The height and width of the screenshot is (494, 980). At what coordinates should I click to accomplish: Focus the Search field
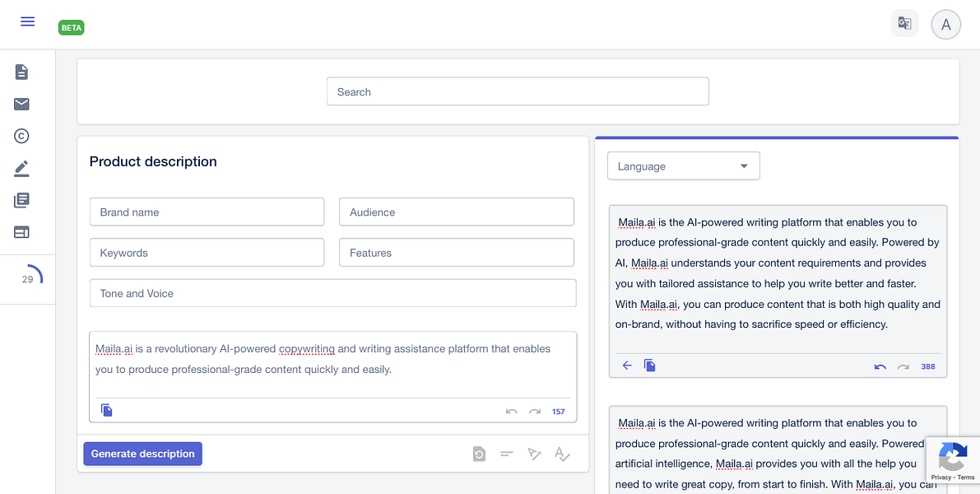tap(518, 91)
